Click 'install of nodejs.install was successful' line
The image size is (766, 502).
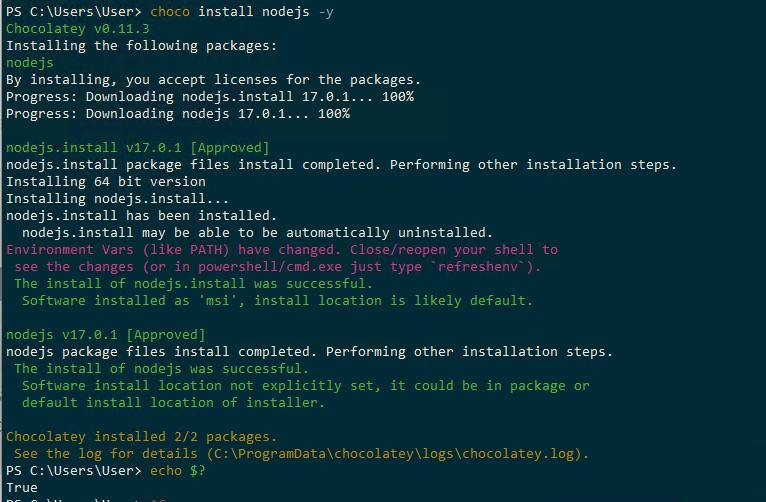coord(193,283)
